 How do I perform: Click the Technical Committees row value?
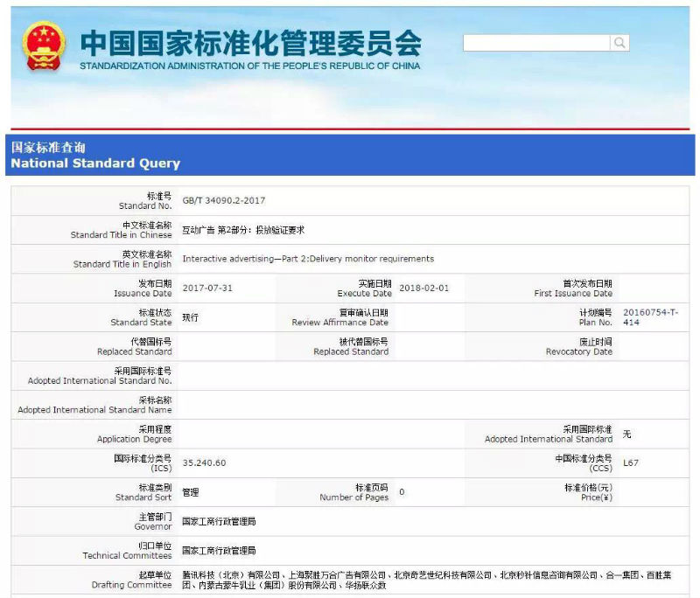pos(219,551)
